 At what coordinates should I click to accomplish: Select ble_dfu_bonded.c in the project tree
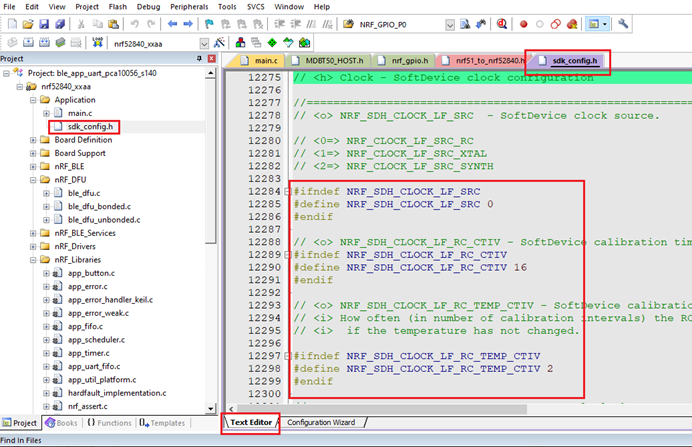click(101, 206)
